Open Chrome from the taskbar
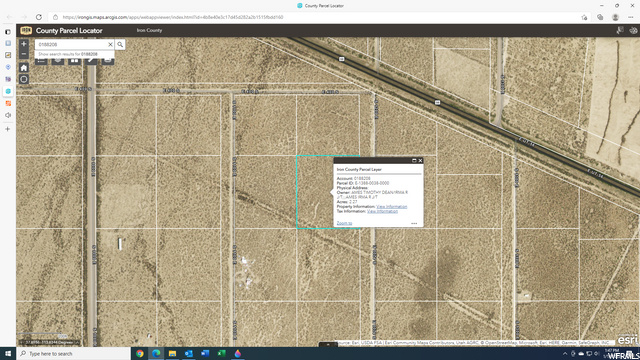The width and height of the screenshot is (640, 360). 140,353
